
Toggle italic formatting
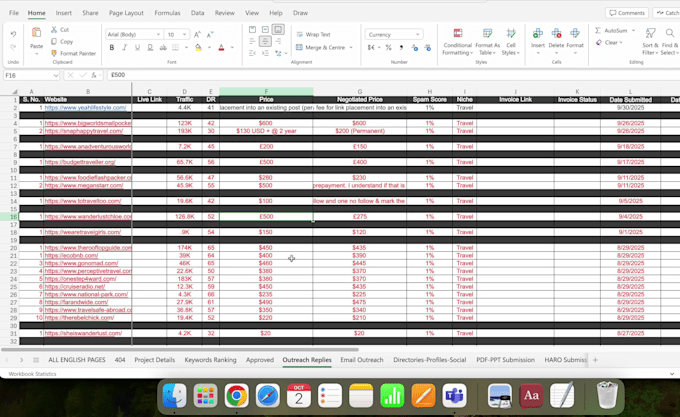tap(124, 47)
